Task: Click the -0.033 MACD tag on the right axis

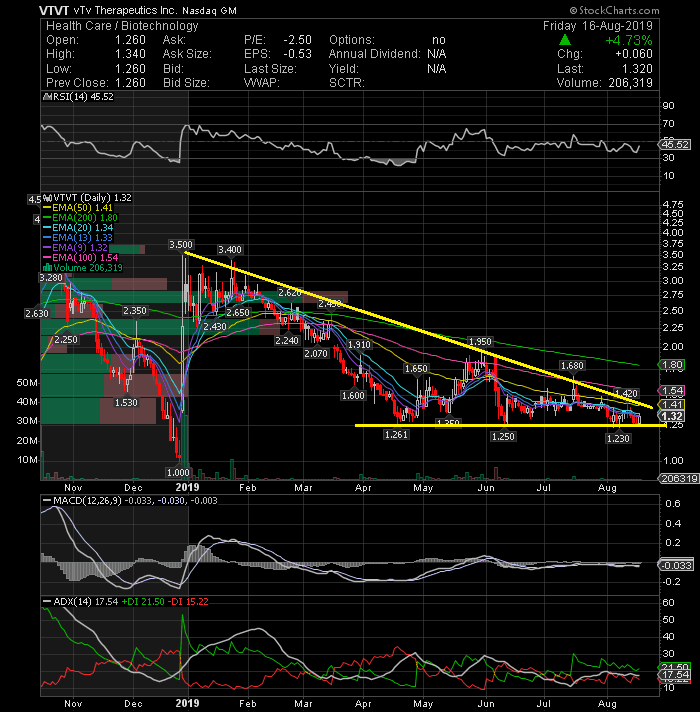Action: pos(676,565)
